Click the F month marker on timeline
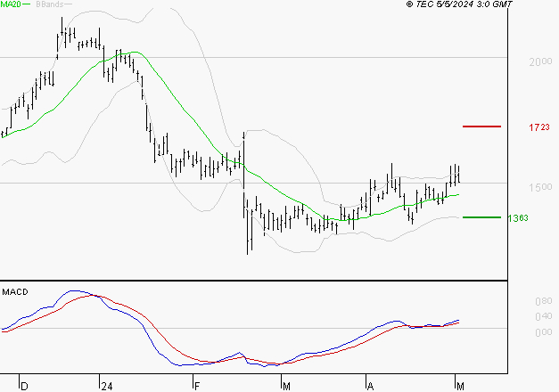 (197, 387)
